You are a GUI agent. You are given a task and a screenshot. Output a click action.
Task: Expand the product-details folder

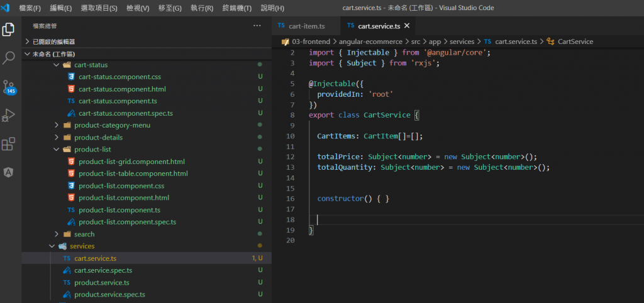pyautogui.click(x=98, y=137)
